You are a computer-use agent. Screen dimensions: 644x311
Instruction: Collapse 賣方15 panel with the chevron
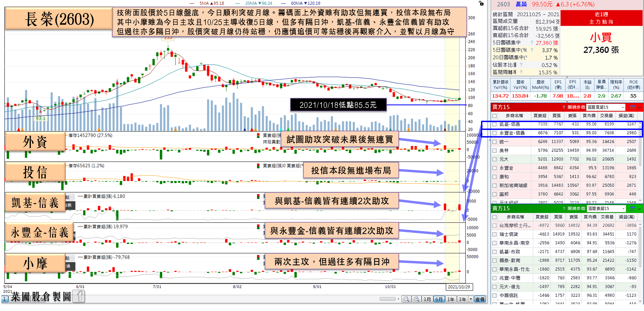pyautogui.click(x=639, y=209)
